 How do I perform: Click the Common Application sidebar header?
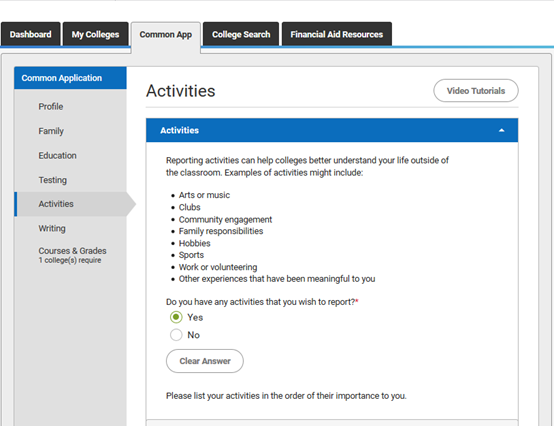70,78
